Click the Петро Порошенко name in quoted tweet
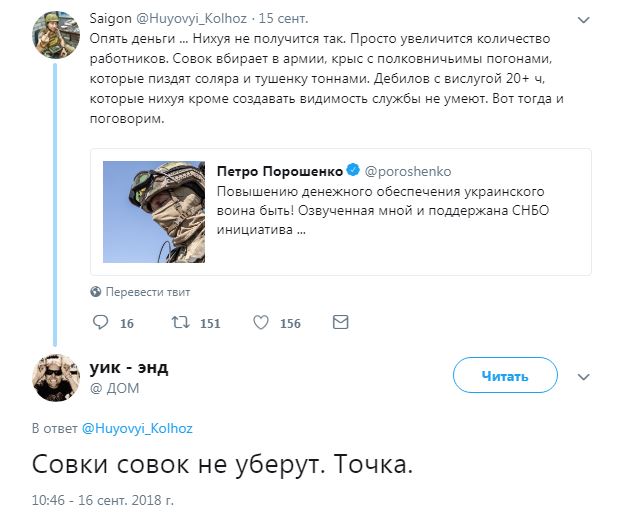Image resolution: width=624 pixels, height=516 pixels. [280, 171]
